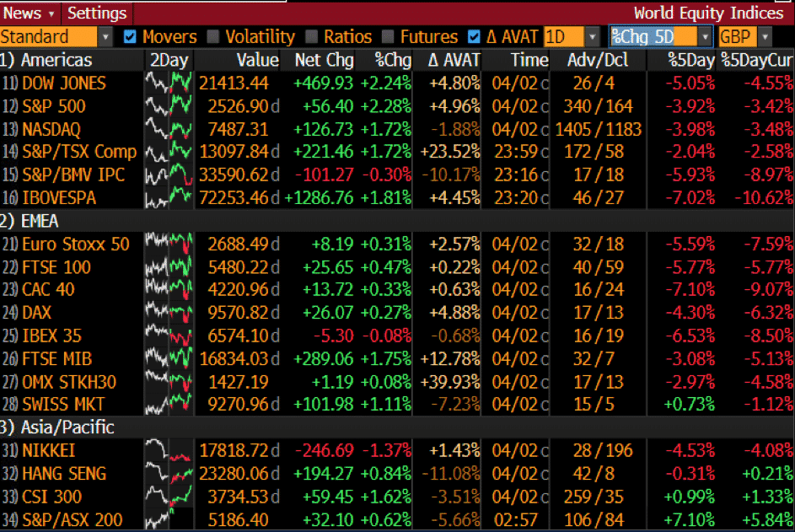Open the IBEX 35 index
Image resolution: width=795 pixels, height=532 pixels.
tap(51, 336)
